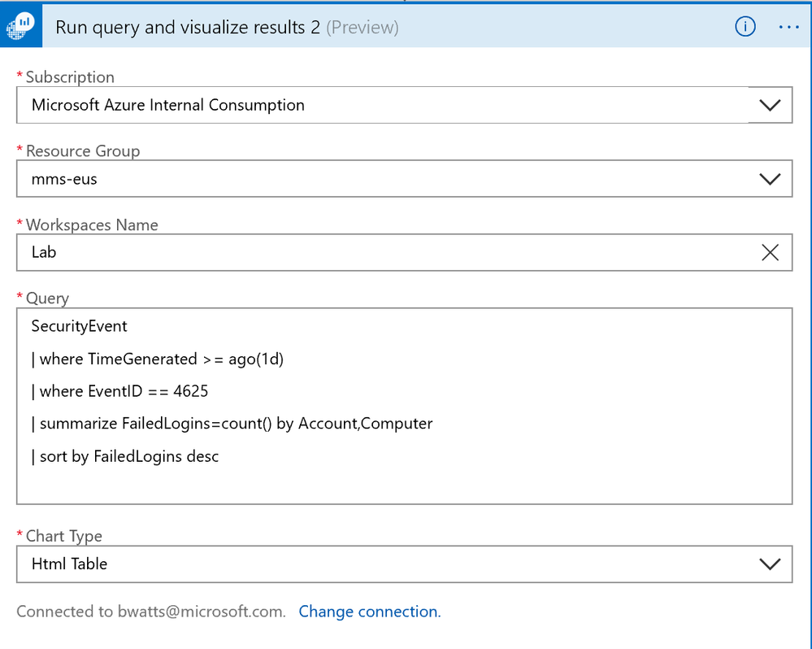Expand the Chart Type dropdown
The image size is (812, 649).
[x=770, y=564]
